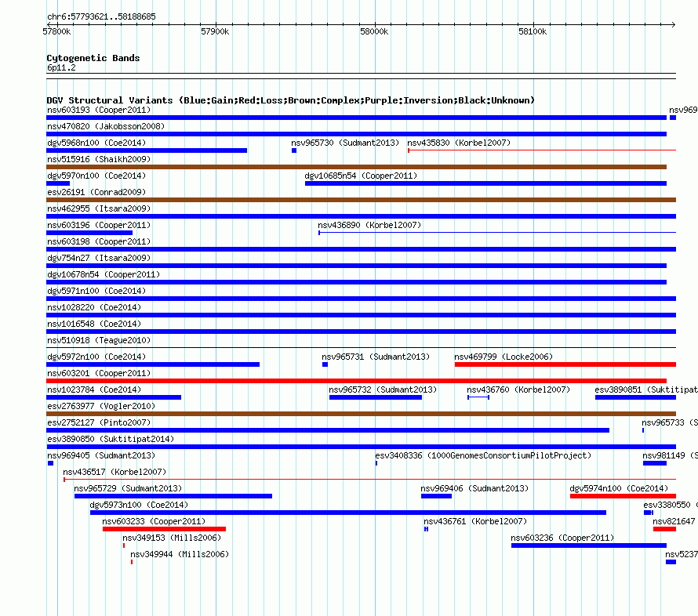Click the dgv5973n100 (Coe2014) label

139,505
